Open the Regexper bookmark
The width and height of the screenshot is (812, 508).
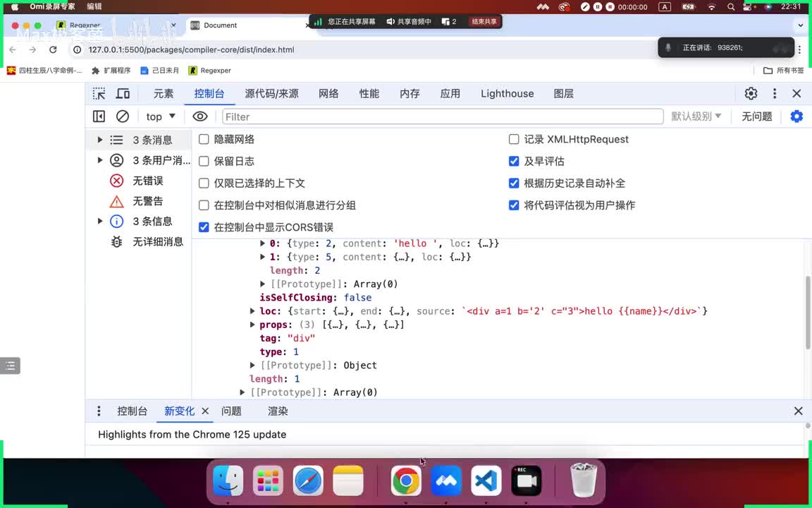click(x=210, y=71)
